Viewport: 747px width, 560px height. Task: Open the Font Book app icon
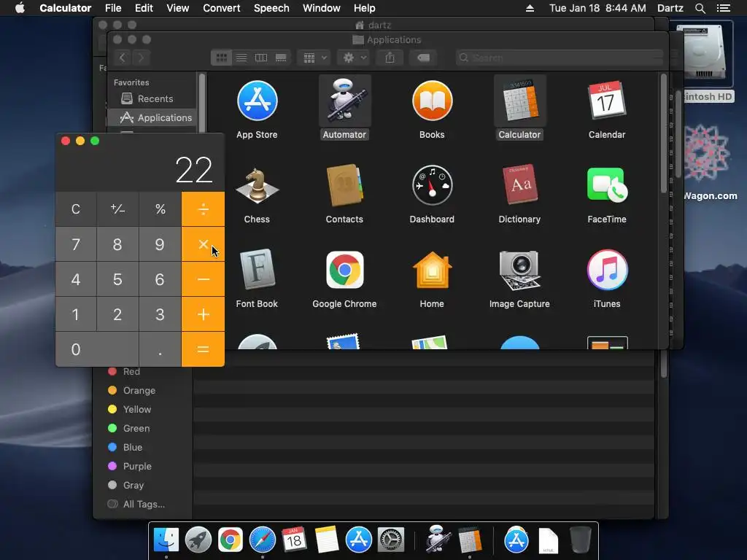point(258,270)
